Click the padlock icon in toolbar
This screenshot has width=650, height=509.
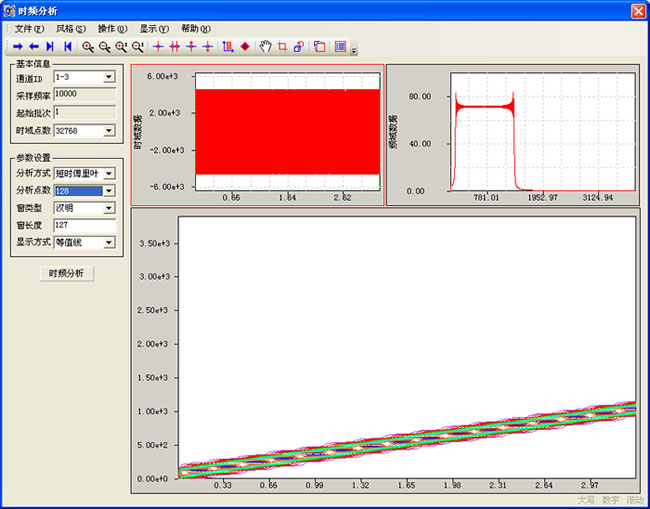click(x=298, y=46)
